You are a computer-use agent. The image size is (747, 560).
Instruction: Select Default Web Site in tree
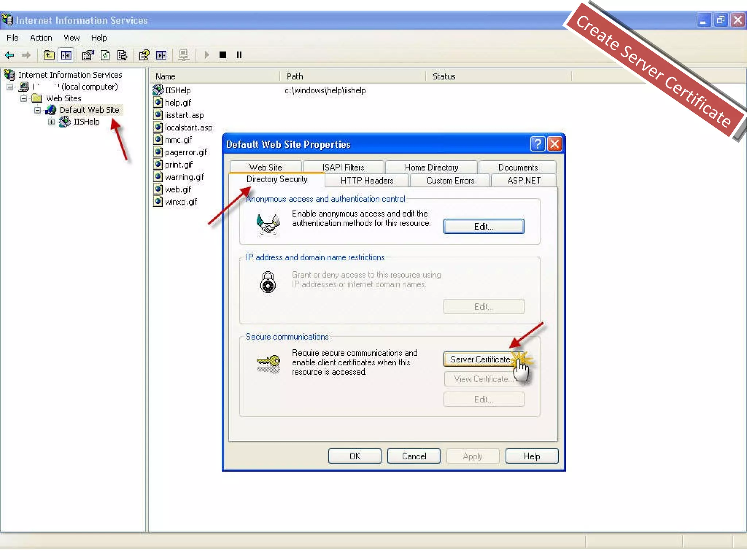pyautogui.click(x=89, y=110)
